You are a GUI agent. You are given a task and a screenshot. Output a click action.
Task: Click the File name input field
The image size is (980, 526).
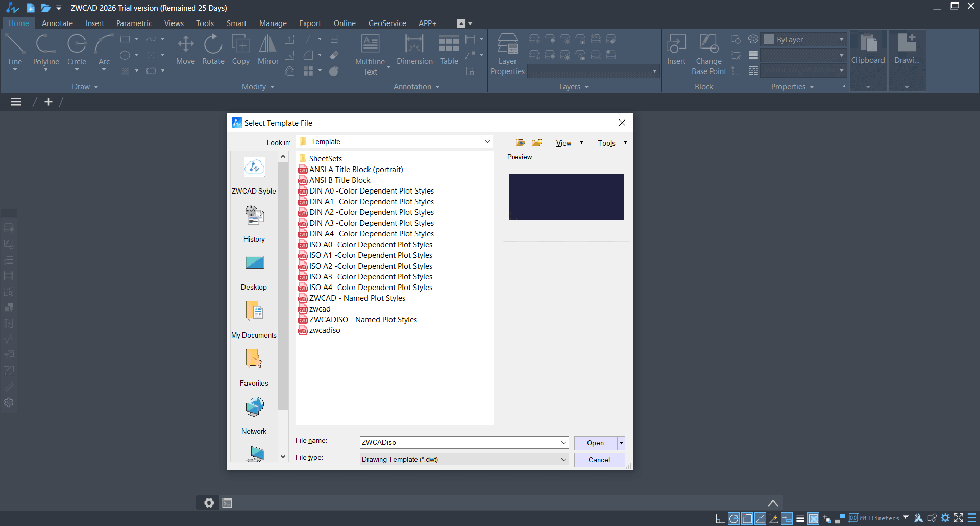tap(459, 443)
